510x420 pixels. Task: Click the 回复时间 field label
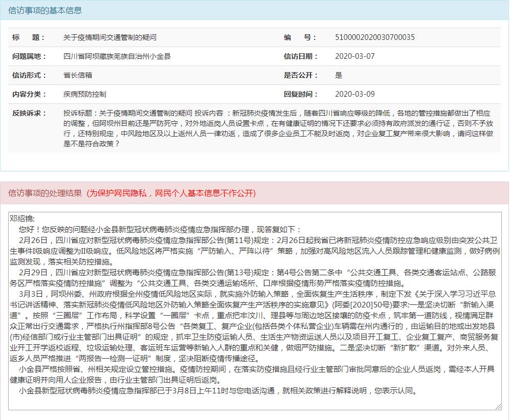(301, 94)
